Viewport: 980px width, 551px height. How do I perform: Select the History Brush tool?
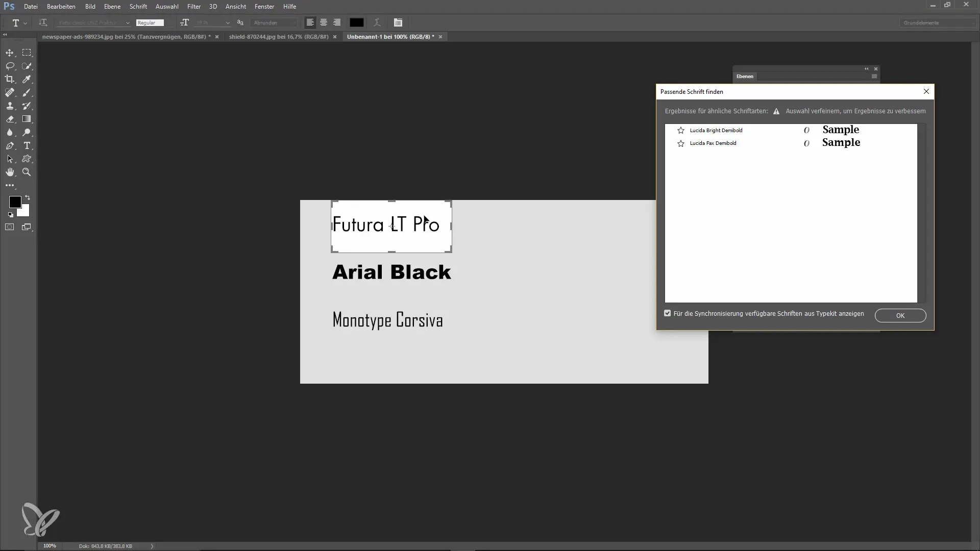point(27,106)
